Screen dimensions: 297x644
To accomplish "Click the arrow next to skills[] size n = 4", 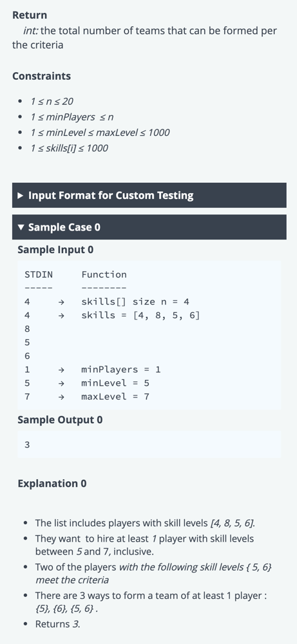I will click(61, 302).
